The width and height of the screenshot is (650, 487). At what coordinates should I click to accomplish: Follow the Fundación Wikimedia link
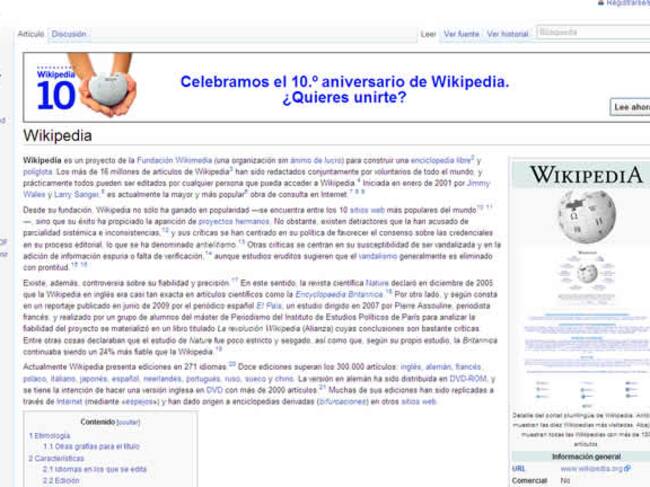click(166, 160)
